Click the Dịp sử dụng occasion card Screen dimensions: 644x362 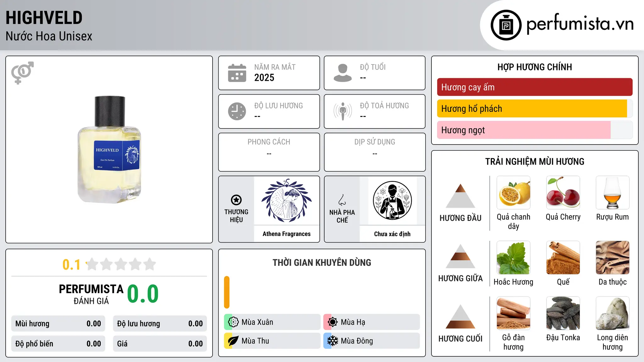coord(375,152)
